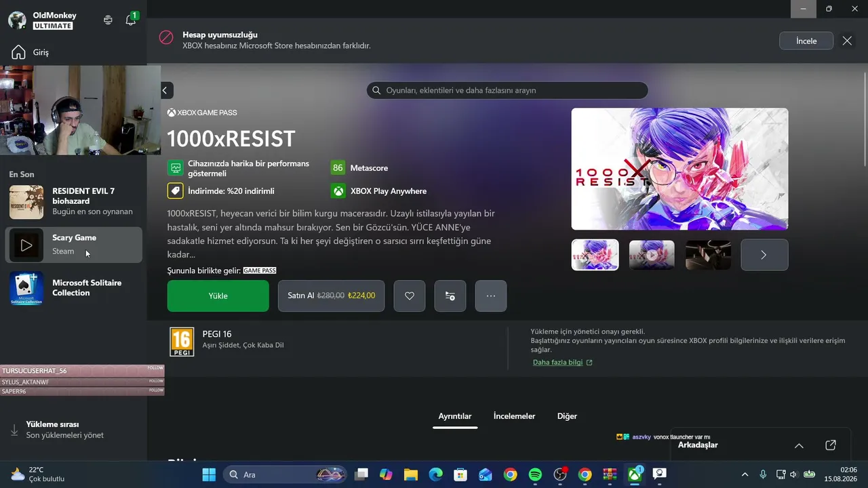Viewport: 868px width, 488px height.
Task: Open the Windows Start menu
Action: tap(209, 474)
